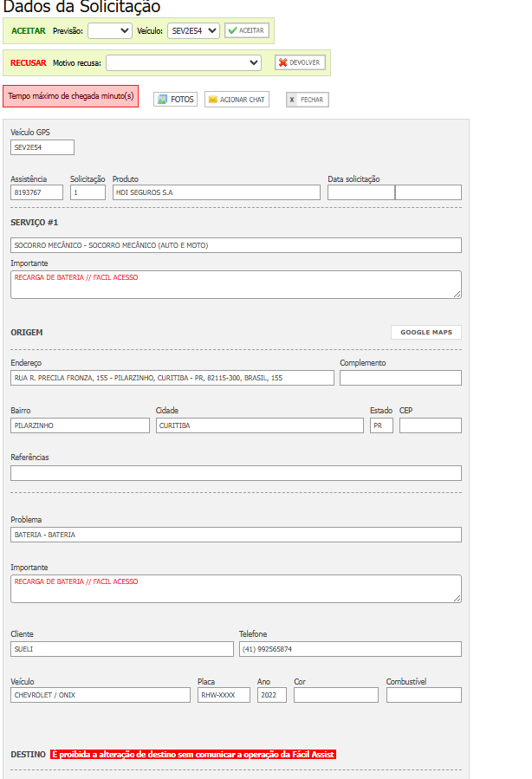Click the Endereço field
532x779 pixels.
coord(172,378)
